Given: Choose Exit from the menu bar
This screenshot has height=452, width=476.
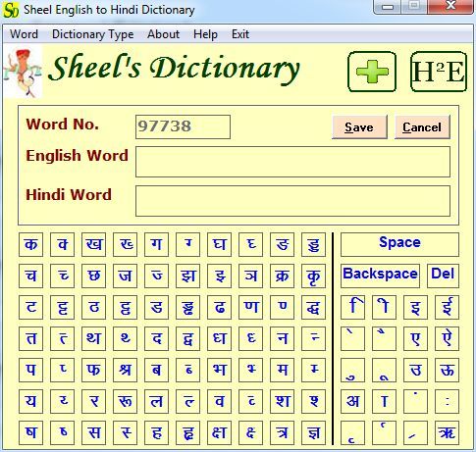Looking at the screenshot, I should click(x=240, y=34).
